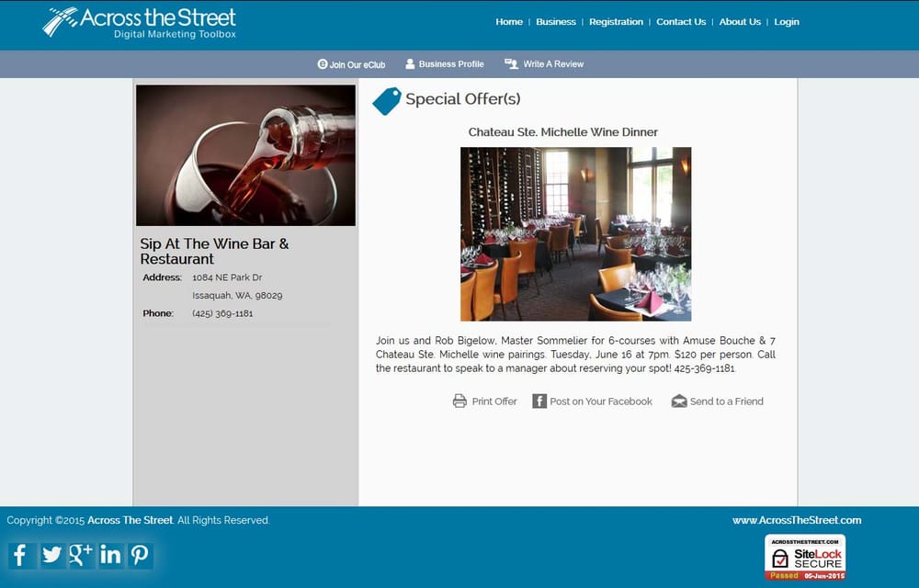919x588 pixels.
Task: Click the printer icon beside Print Offer
Action: point(459,401)
